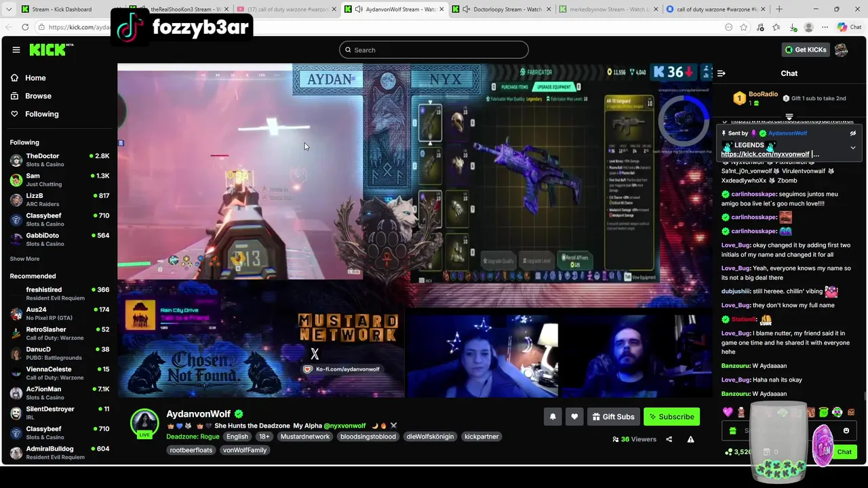Click the browser reload button
This screenshot has height=488, width=868.
pos(25,27)
